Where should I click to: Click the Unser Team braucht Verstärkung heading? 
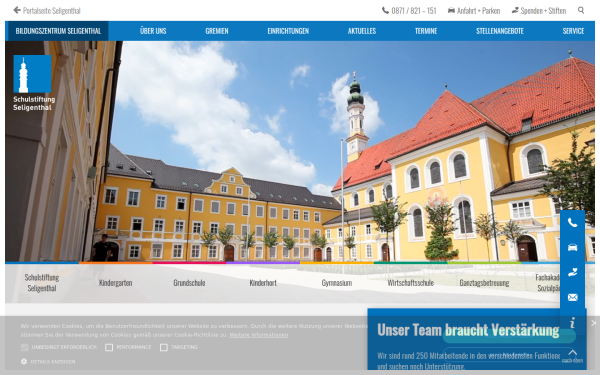pyautogui.click(x=468, y=330)
